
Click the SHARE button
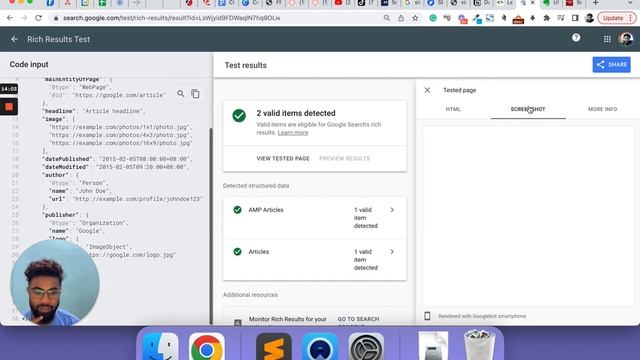click(x=611, y=64)
